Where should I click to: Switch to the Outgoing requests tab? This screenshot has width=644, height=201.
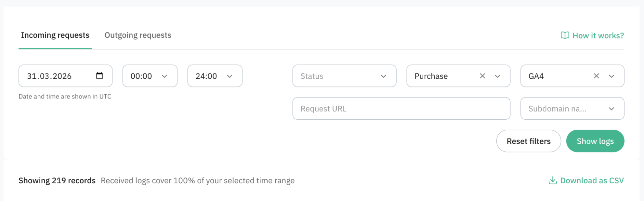(x=138, y=35)
